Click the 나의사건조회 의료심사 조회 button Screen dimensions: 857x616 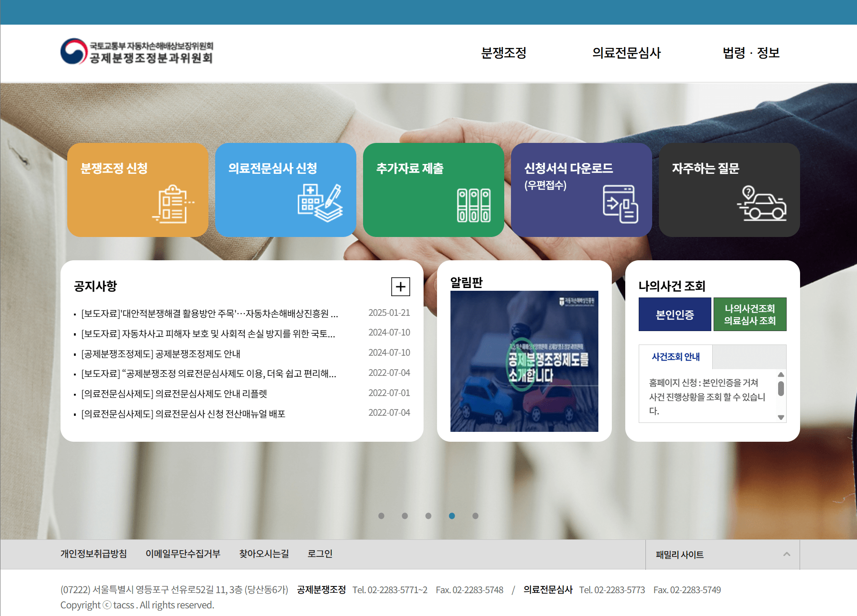(750, 314)
